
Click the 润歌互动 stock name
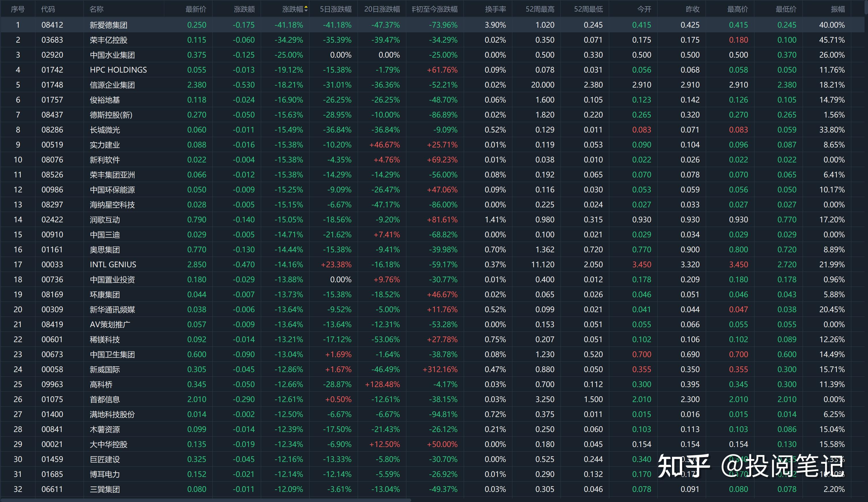(105, 220)
